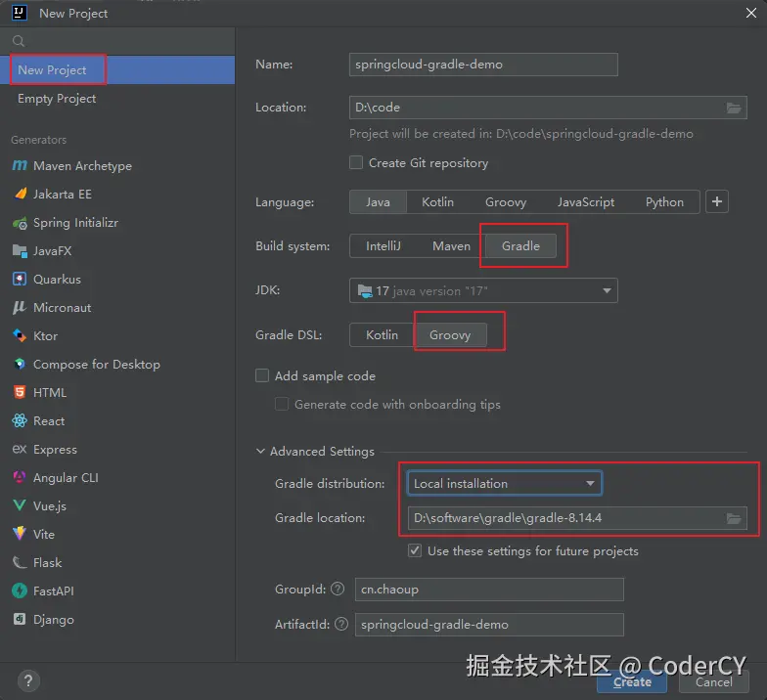Add another language with plus button

717,201
